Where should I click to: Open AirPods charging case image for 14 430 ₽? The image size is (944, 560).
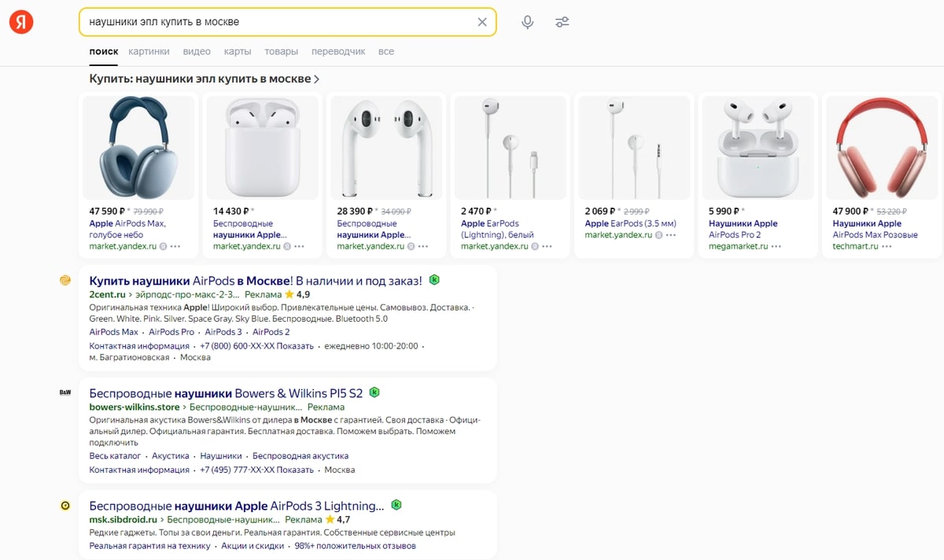pos(263,147)
